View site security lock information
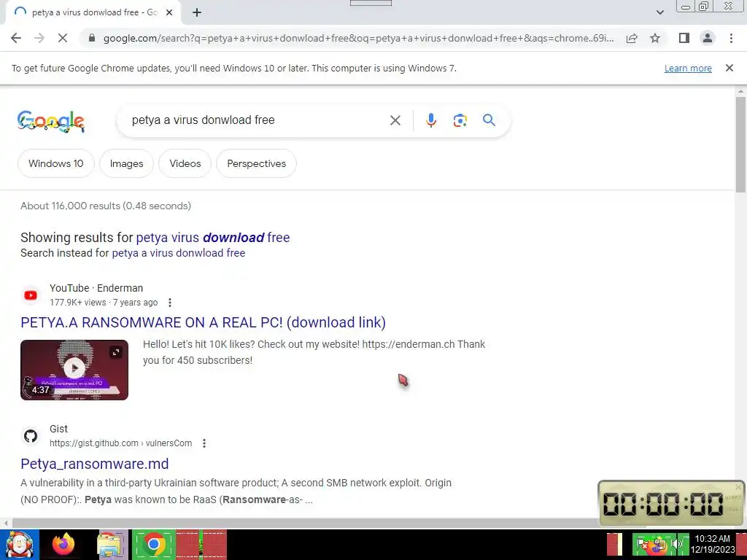This screenshot has height=560, width=747. [x=92, y=38]
